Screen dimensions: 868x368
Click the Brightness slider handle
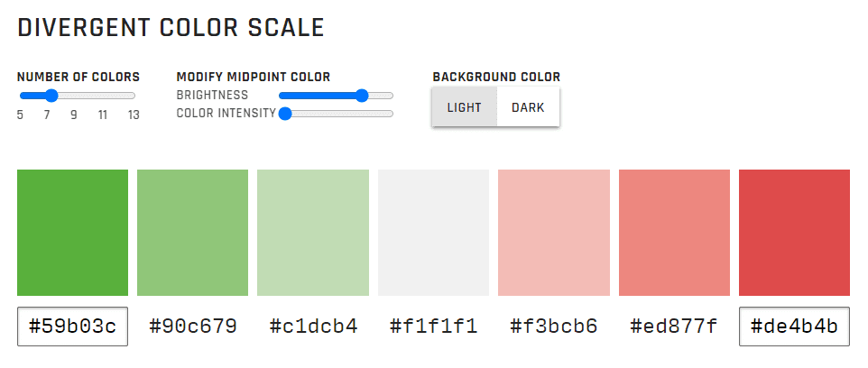click(x=362, y=96)
